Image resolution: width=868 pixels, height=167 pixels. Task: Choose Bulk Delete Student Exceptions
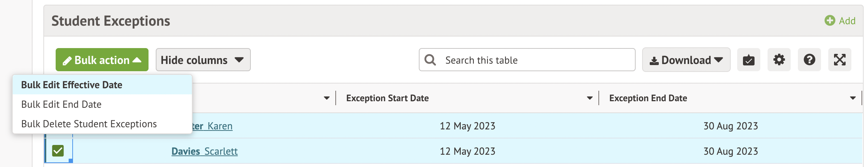point(89,124)
